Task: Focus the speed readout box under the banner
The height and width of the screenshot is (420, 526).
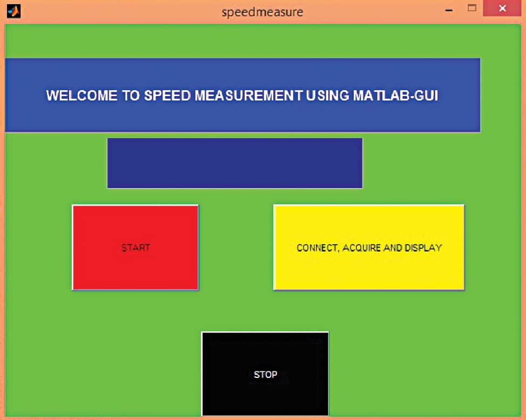Action: pyautogui.click(x=235, y=163)
